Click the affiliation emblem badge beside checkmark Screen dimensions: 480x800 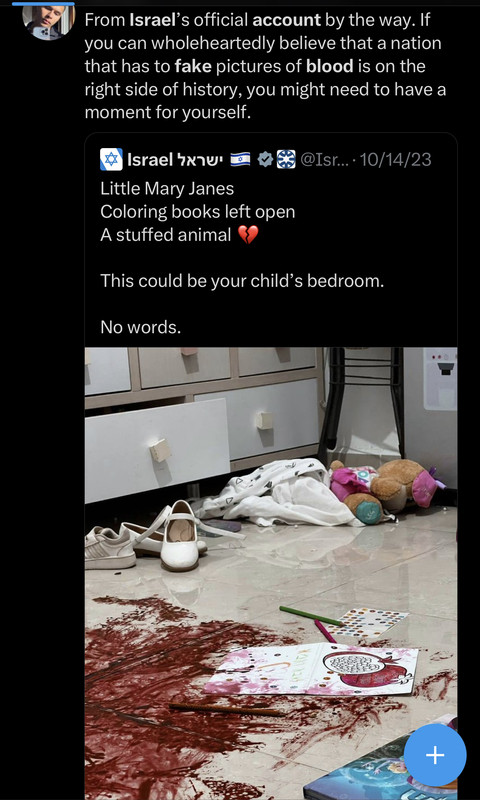click(286, 160)
